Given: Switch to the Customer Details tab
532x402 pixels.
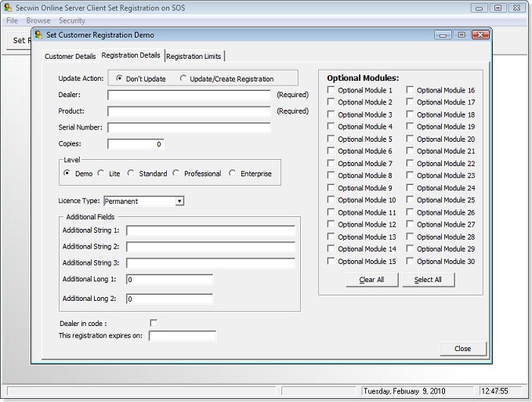Looking at the screenshot, I should pyautogui.click(x=71, y=56).
